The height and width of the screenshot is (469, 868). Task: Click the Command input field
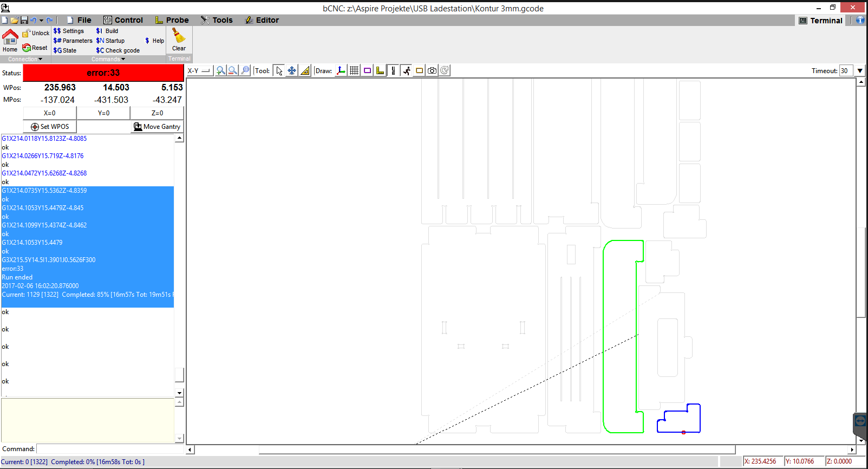(110, 449)
